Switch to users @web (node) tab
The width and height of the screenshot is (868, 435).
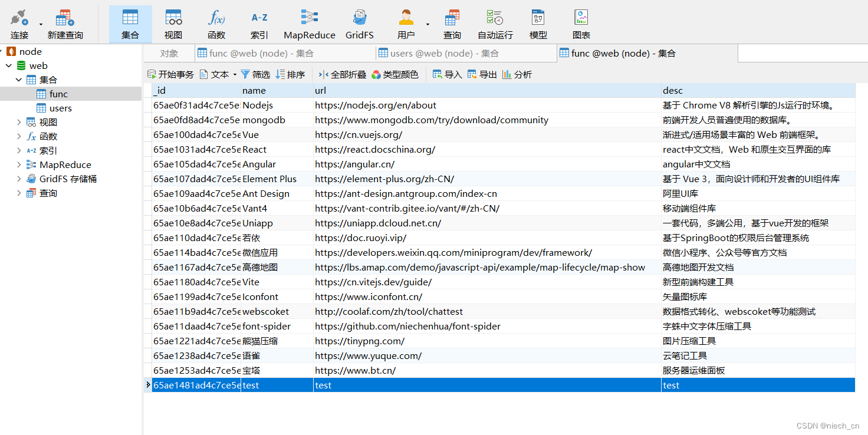(466, 53)
